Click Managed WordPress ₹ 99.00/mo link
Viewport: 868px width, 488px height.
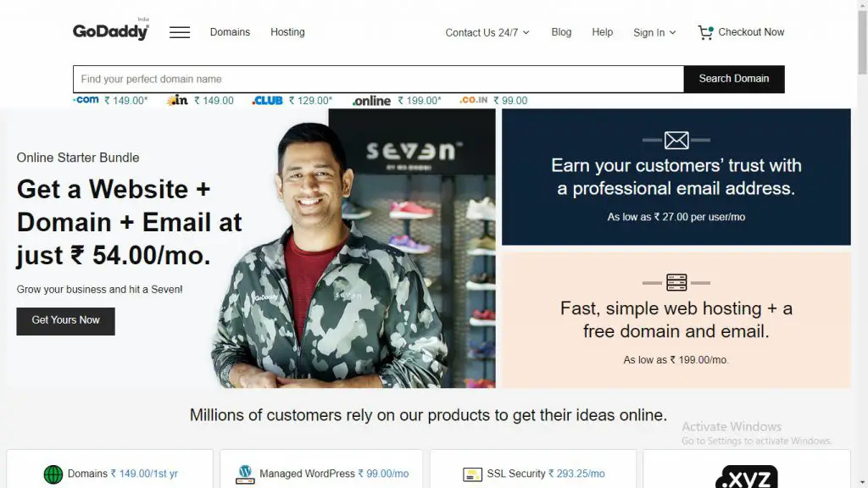point(334,474)
